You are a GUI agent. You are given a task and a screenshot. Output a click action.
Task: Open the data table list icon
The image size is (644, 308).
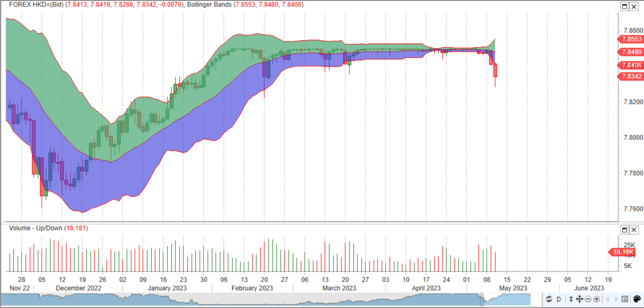(625, 299)
